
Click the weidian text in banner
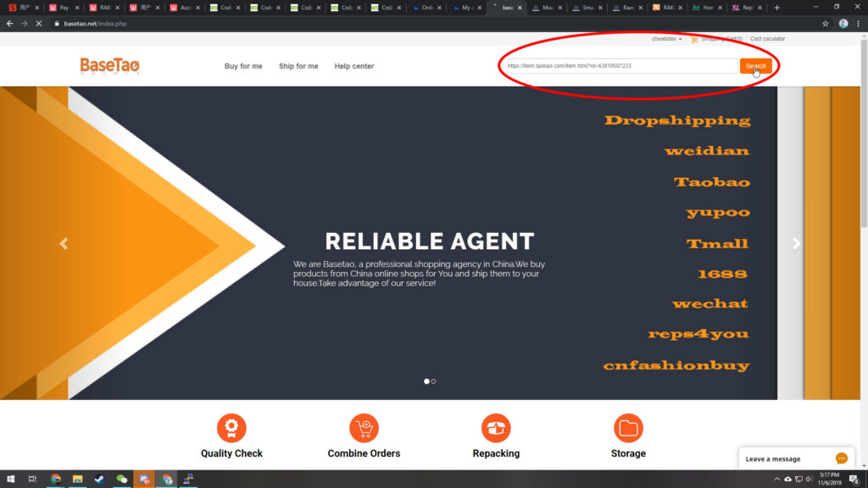707,151
